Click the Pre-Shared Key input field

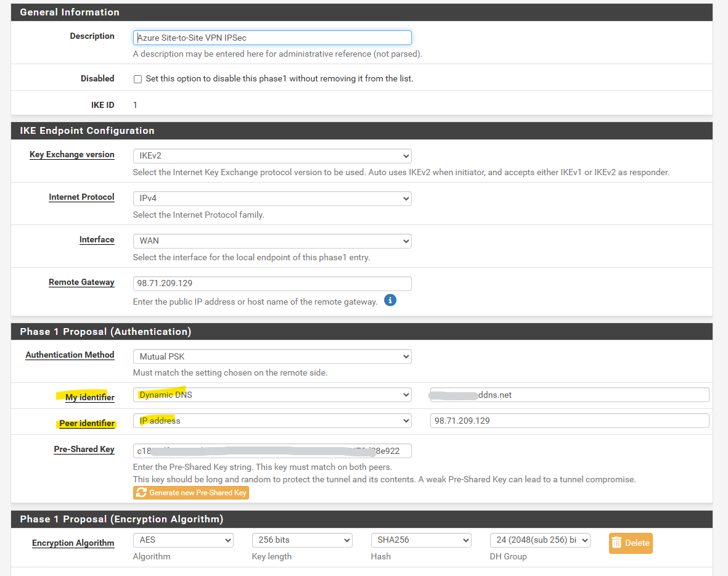pos(272,451)
